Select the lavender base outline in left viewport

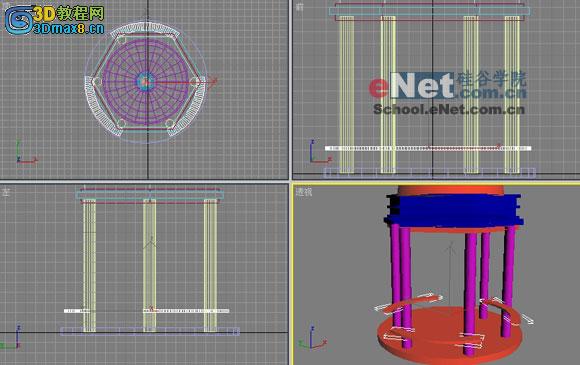click(x=150, y=331)
